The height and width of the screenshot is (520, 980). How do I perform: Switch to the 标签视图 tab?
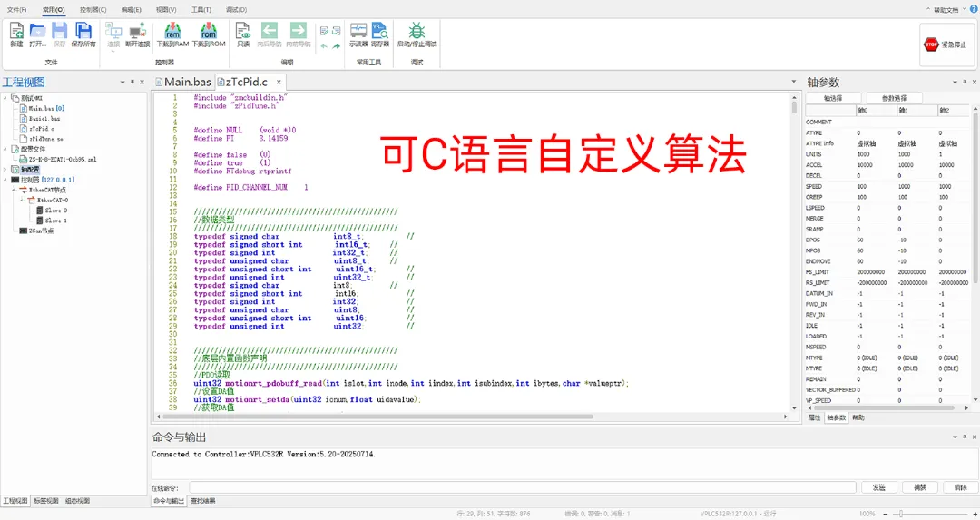pos(45,501)
